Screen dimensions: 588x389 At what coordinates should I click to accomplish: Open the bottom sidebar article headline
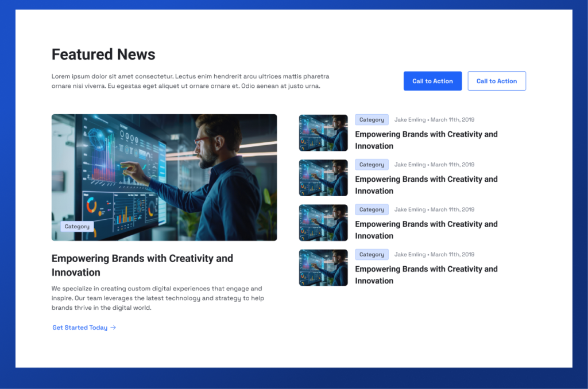point(426,274)
